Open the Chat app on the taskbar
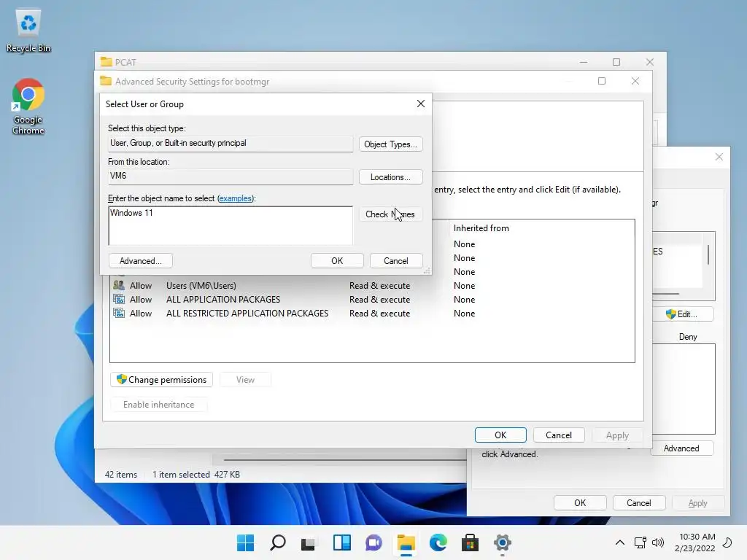This screenshot has width=747, height=560. click(374, 542)
